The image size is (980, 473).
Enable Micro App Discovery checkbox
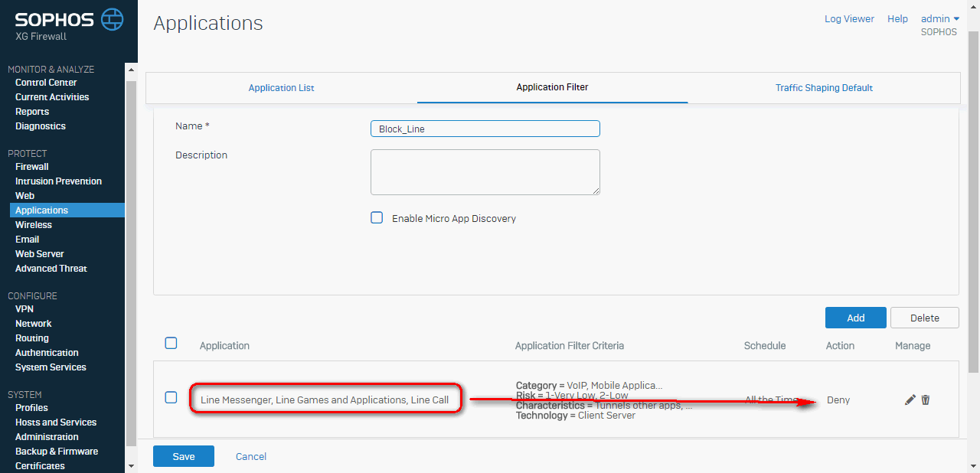point(377,217)
